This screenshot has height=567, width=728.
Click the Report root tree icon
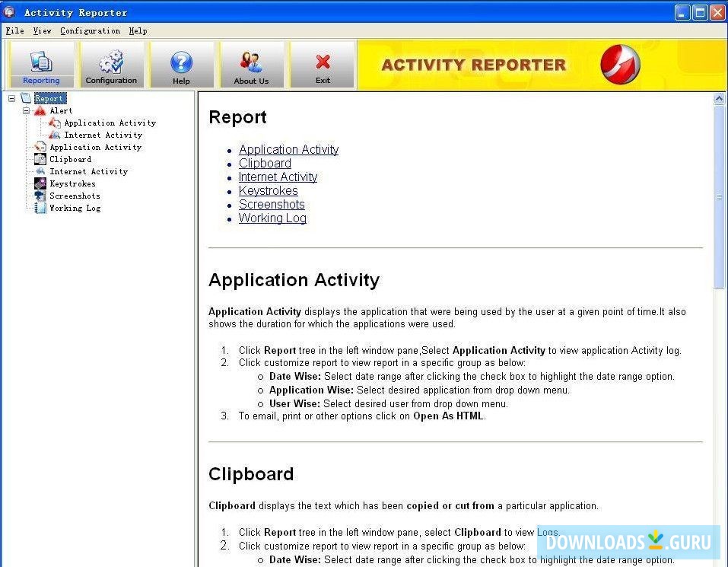pyautogui.click(x=26, y=98)
